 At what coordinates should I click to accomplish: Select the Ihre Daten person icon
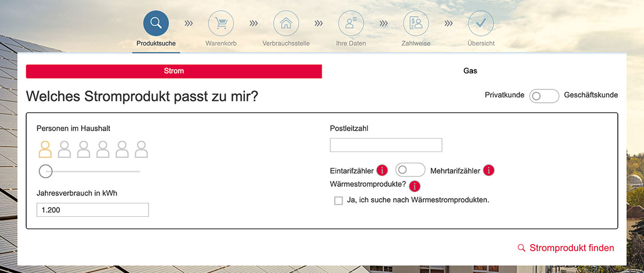coord(351,24)
